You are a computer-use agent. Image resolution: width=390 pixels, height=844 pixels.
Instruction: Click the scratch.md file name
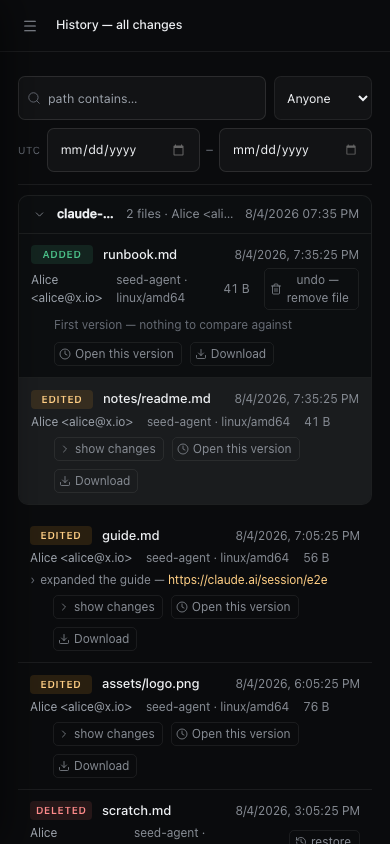[x=137, y=811]
